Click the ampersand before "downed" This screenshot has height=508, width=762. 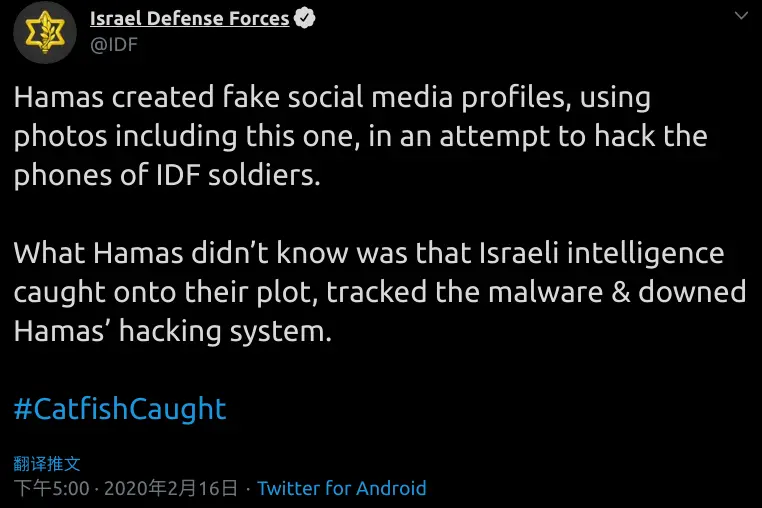[621, 292]
